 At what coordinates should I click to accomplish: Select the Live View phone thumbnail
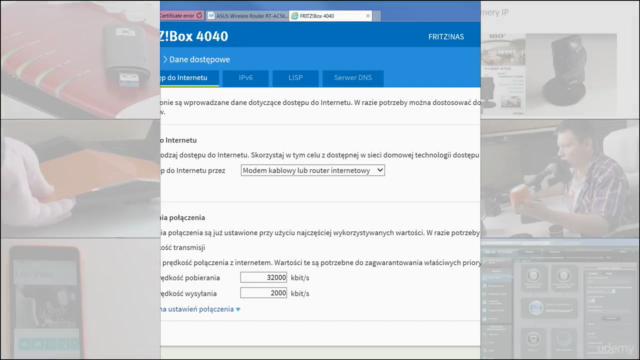[x=80, y=299]
